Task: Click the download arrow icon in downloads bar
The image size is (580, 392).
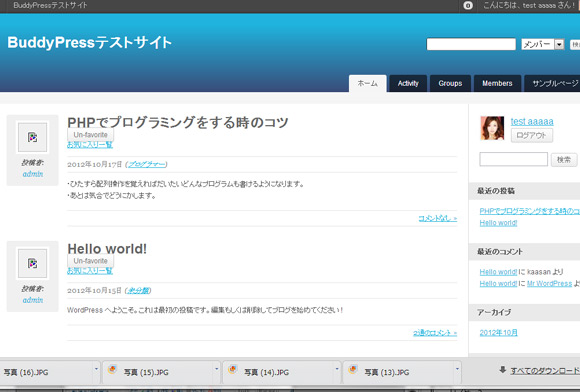Action: (x=502, y=369)
